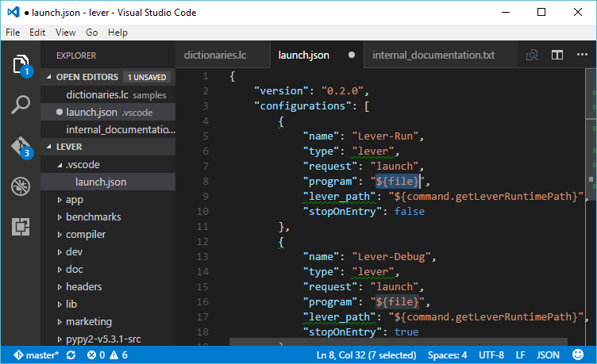Open more actions ellipsis in editor toolbar
Screen dimensions: 597x364
pos(583,56)
